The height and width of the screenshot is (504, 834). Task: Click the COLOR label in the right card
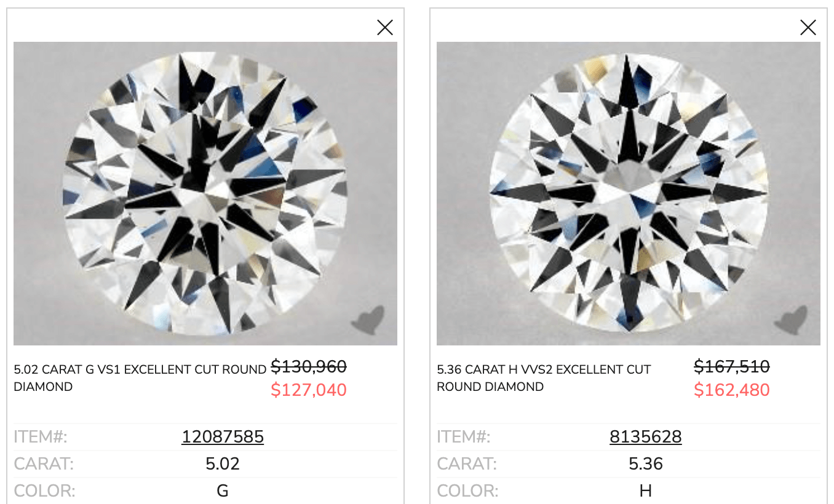click(x=467, y=491)
